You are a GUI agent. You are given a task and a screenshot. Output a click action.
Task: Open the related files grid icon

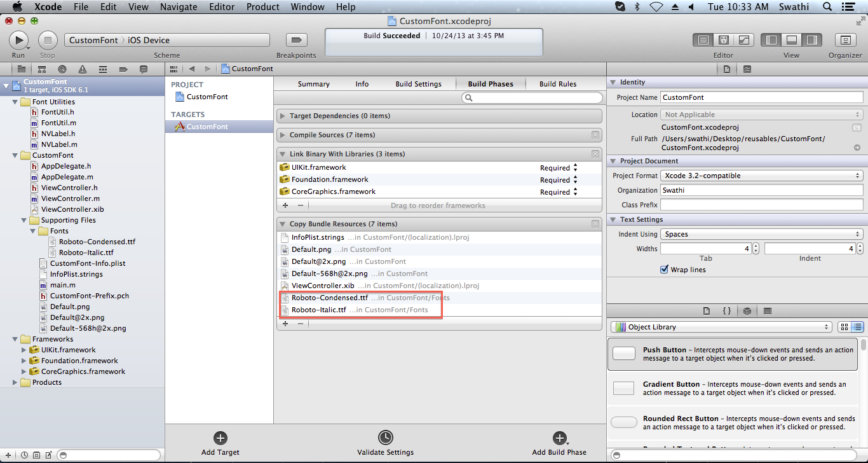tap(173, 69)
